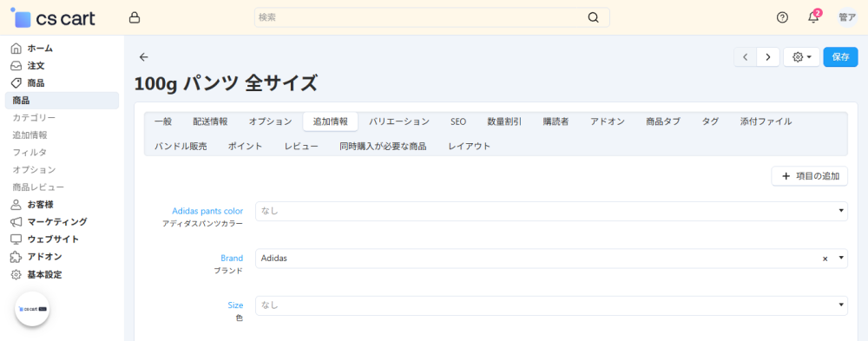Switch to the バリエーション tab

point(399,121)
